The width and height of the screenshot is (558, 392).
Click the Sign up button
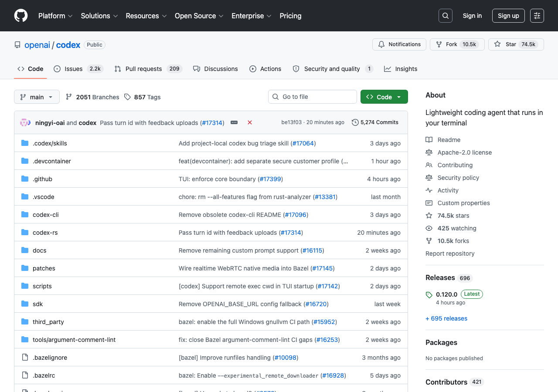508,16
